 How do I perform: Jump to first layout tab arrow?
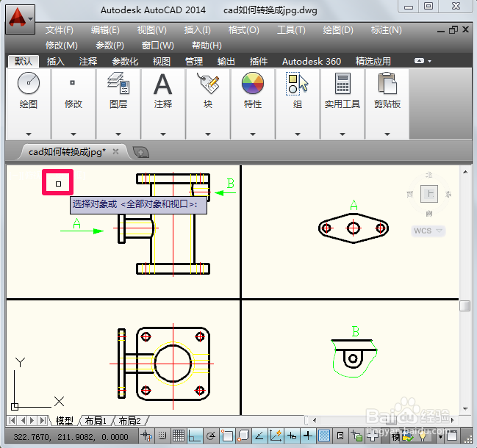(12, 421)
